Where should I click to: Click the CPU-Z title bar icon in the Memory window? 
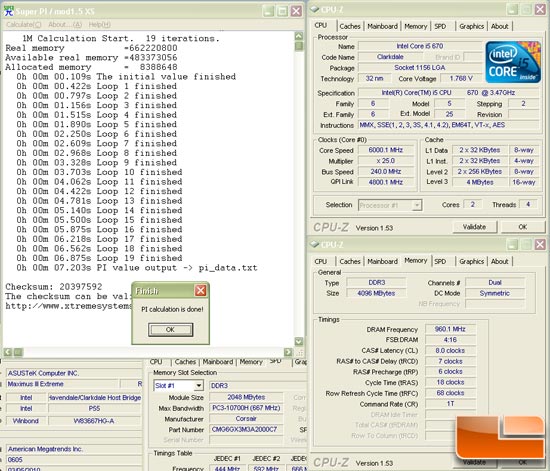315,244
